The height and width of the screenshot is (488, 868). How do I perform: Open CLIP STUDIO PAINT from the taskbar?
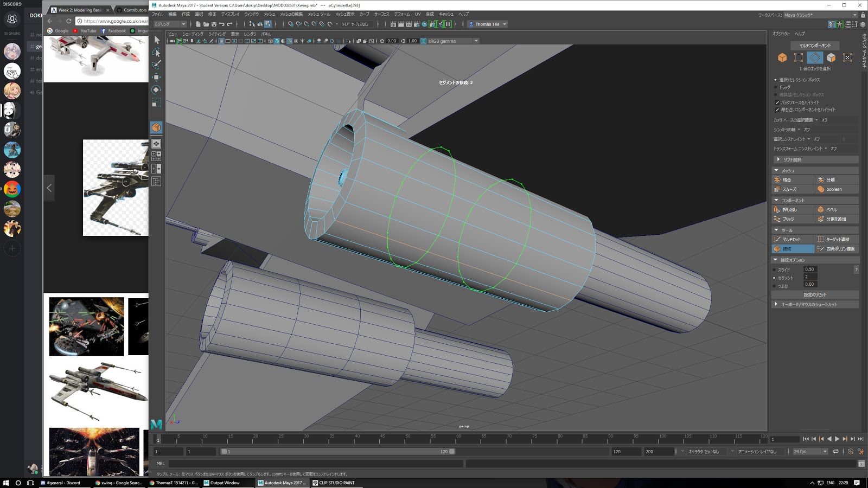pos(334,483)
